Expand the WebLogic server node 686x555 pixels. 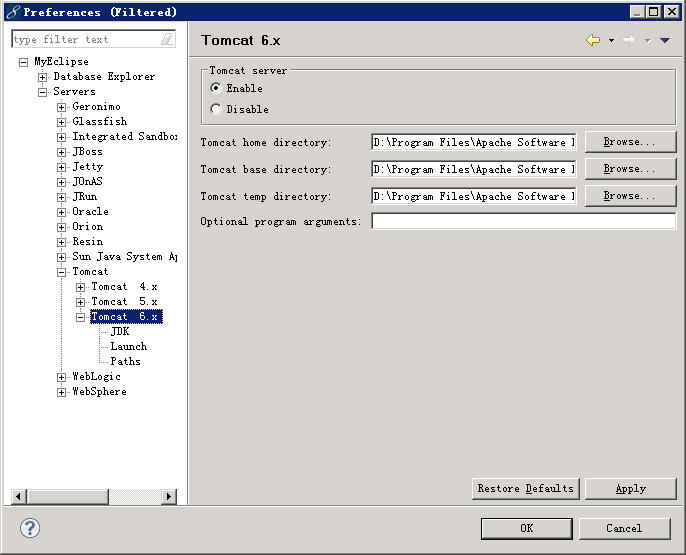[62, 377]
